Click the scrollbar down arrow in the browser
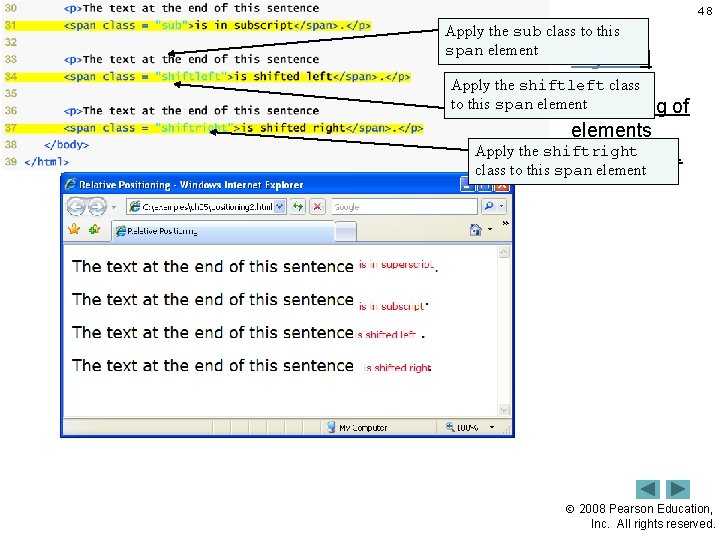The image size is (720, 540). [x=504, y=410]
